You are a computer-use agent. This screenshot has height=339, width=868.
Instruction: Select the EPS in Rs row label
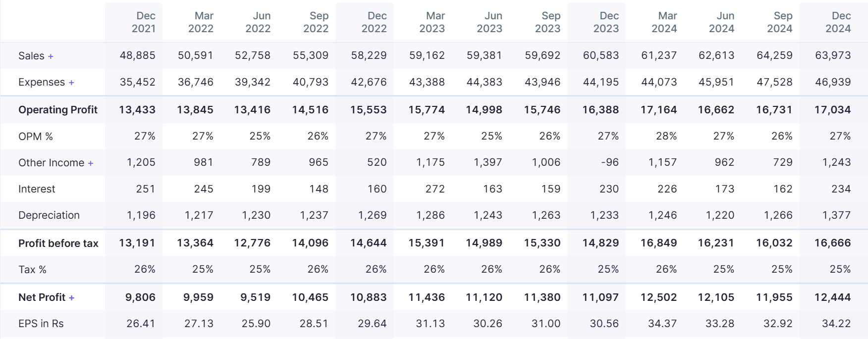click(x=41, y=324)
